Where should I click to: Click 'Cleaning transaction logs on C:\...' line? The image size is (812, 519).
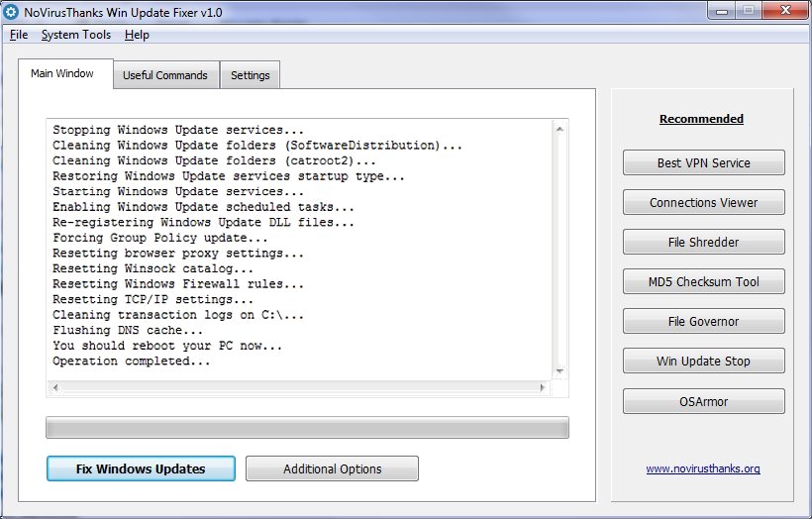(x=178, y=315)
